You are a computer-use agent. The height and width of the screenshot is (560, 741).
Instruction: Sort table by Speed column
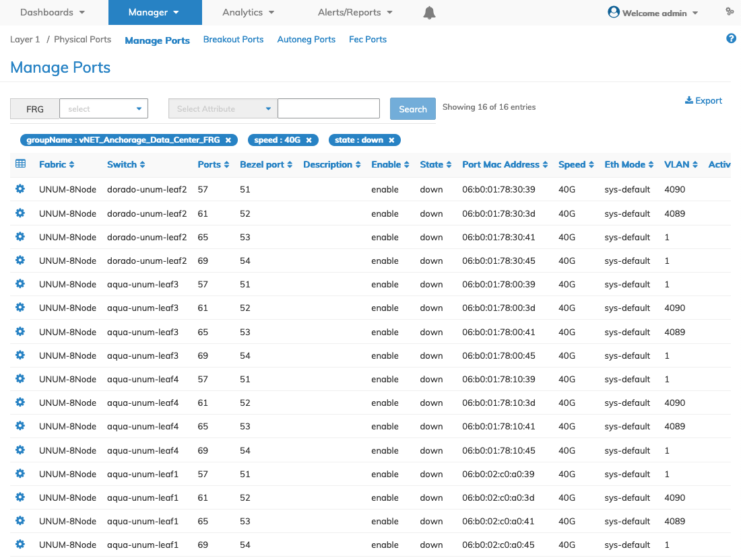(x=575, y=164)
